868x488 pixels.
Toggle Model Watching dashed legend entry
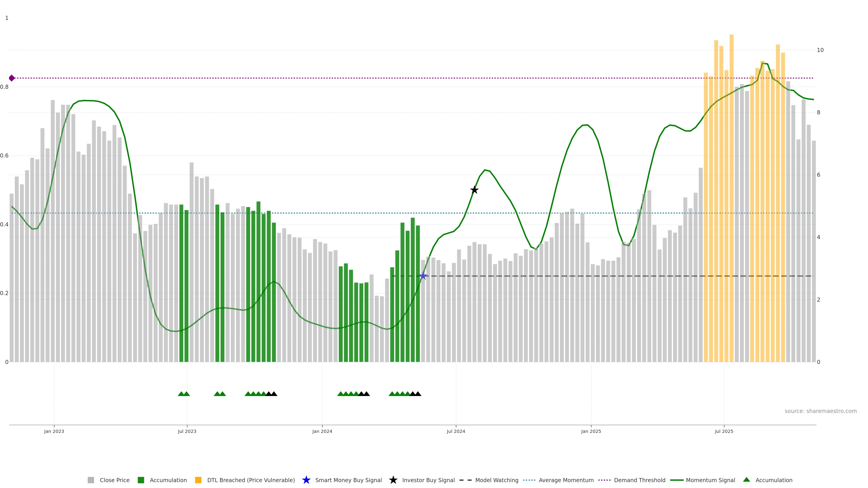(x=465, y=480)
